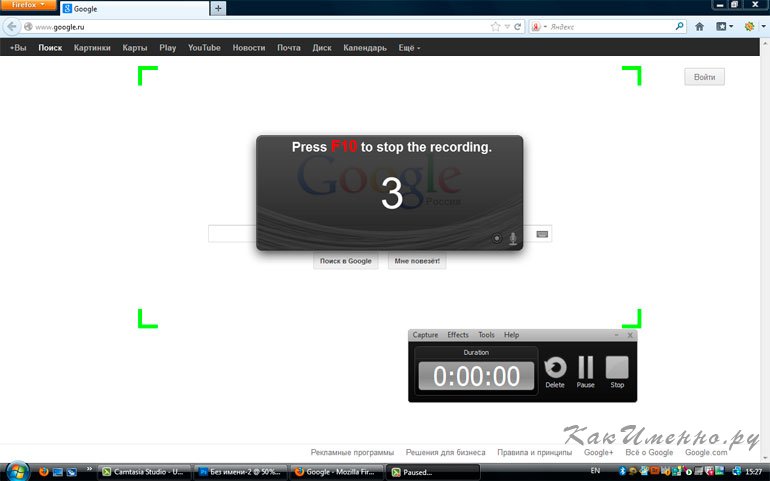Click the address bar showing www.google.ru
The width and height of the screenshot is (770, 481).
pyautogui.click(x=255, y=27)
